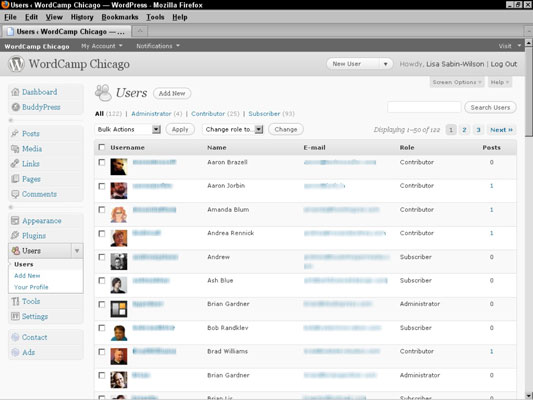Image resolution: width=533 pixels, height=400 pixels.
Task: Open the Firefox Tools menu
Action: (155, 17)
